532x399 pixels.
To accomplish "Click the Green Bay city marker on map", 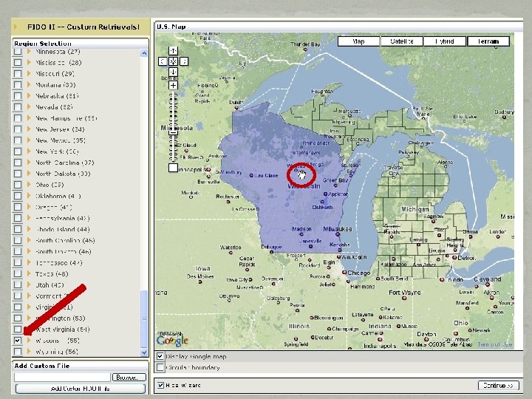I will tap(335, 185).
